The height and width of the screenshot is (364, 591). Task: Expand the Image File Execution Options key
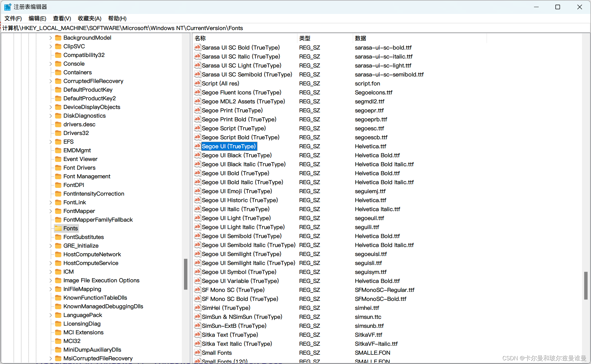pos(50,280)
